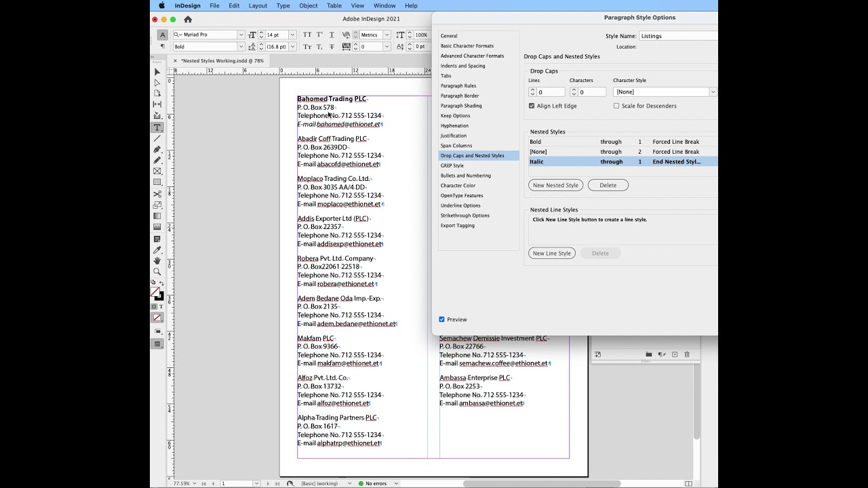Select the Eyedropper tool
The height and width of the screenshot is (488, 868).
[157, 250]
